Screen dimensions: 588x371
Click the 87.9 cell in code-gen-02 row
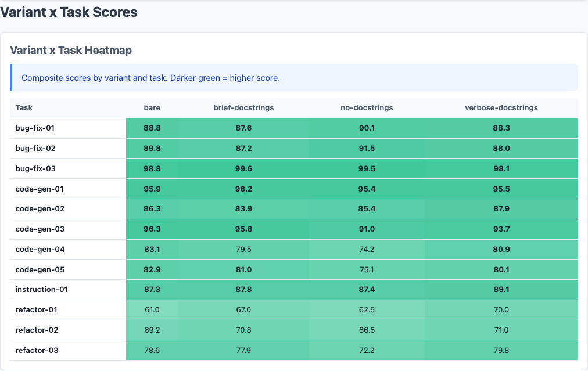click(x=501, y=209)
